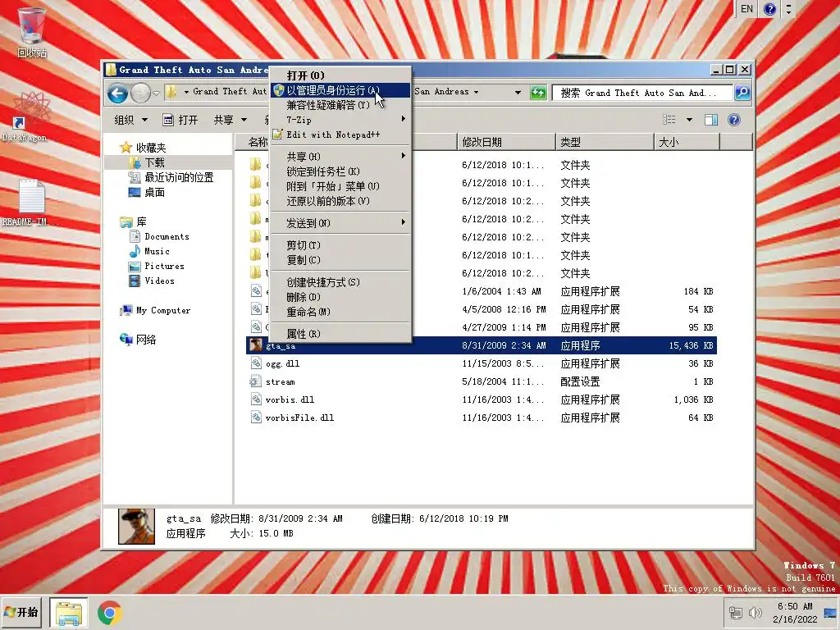The height and width of the screenshot is (630, 840).
Task: Click the network tray icon
Action: point(736,612)
